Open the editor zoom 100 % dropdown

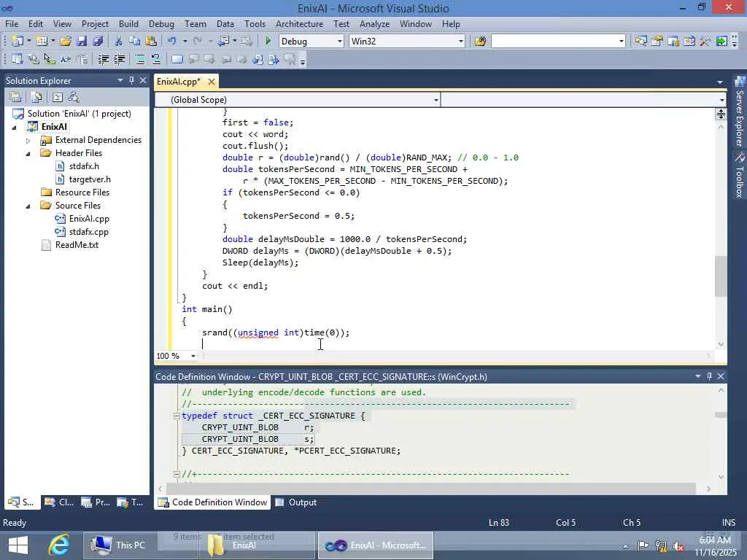coord(193,356)
